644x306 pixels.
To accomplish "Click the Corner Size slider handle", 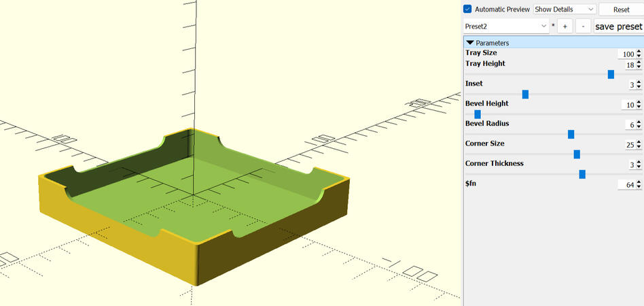I will 577,154.
